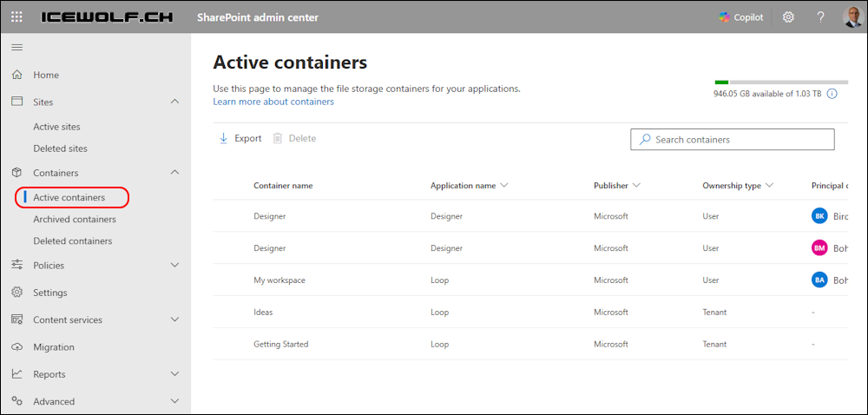The image size is (868, 415).
Task: Click the Settings gear icon in sidebar
Action: (17, 293)
